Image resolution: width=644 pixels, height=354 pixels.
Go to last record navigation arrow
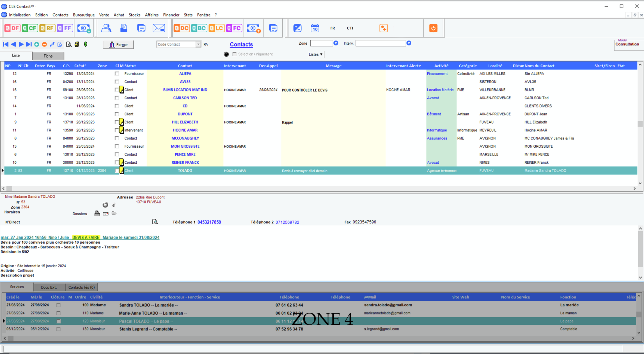(29, 44)
